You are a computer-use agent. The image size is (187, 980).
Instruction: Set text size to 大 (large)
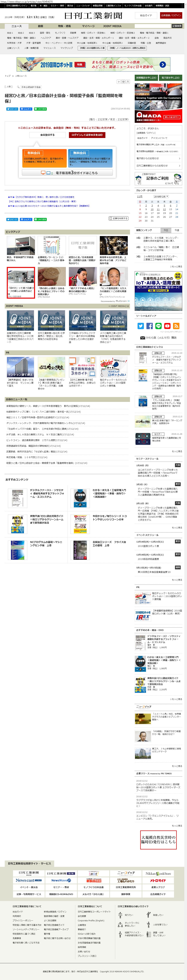pyautogui.click(x=128, y=82)
